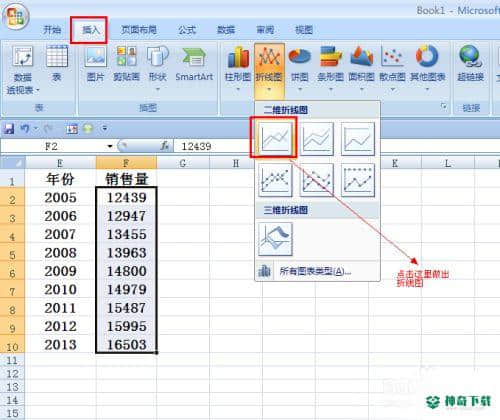
Task: Click the Office button logo
Action: (15, 16)
